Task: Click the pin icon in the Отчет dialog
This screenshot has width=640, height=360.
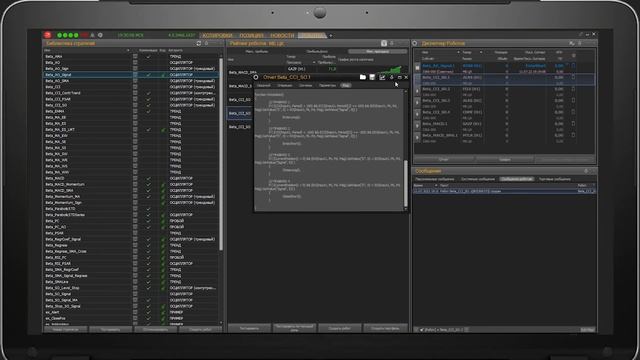Action: (391, 77)
